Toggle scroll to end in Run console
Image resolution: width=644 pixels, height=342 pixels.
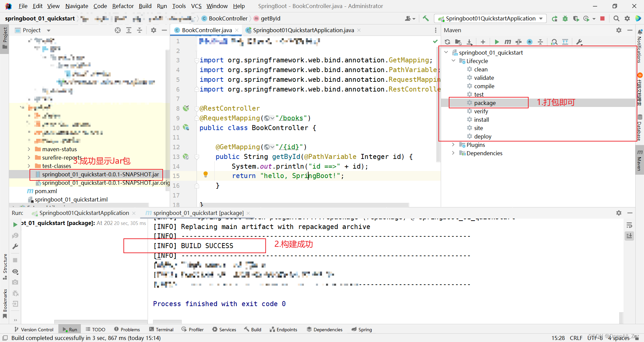[x=629, y=236]
